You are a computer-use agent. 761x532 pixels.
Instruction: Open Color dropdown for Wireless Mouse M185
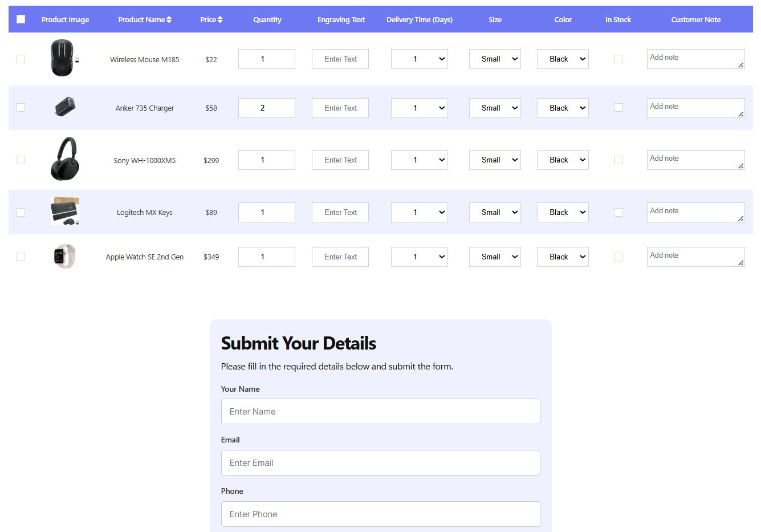[563, 59]
